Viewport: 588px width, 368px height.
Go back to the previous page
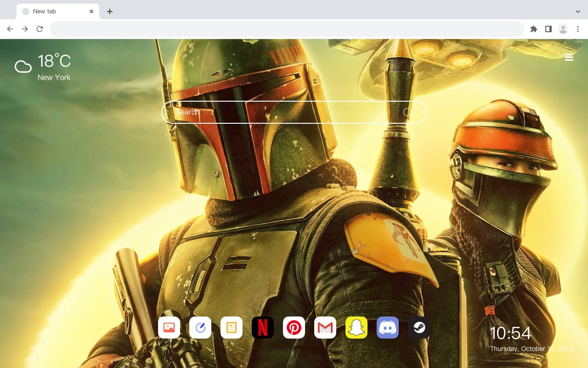tap(10, 29)
